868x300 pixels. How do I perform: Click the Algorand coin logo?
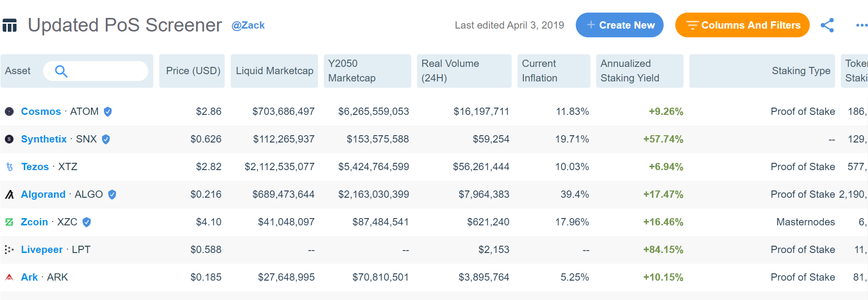[x=9, y=194]
